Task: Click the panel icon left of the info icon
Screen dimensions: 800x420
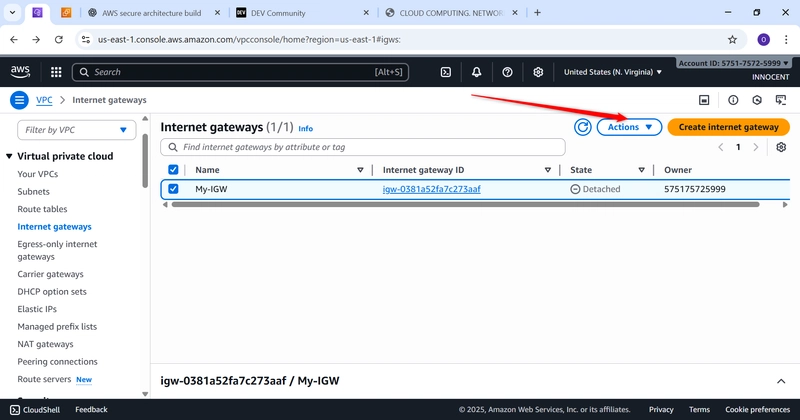Action: 704,100
